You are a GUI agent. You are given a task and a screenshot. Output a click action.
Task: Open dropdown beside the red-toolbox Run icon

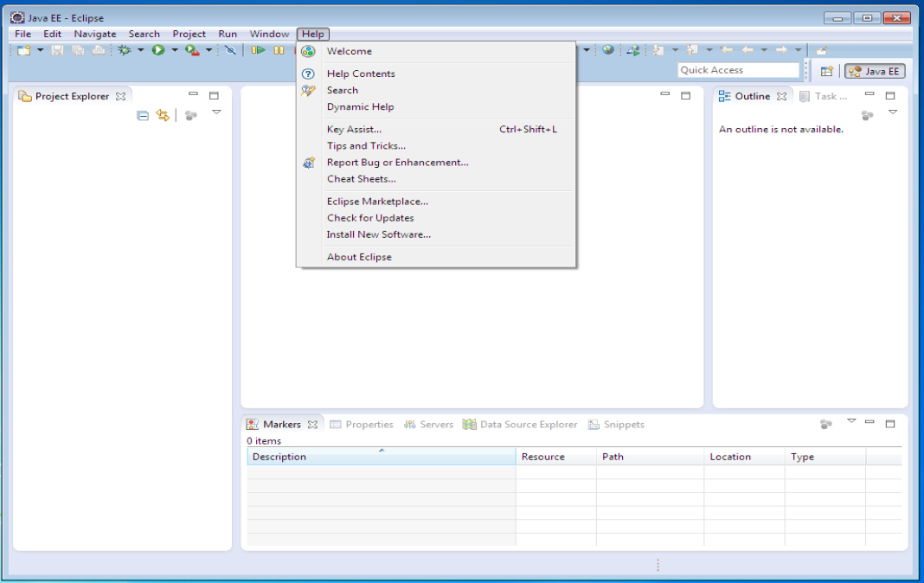click(x=209, y=51)
